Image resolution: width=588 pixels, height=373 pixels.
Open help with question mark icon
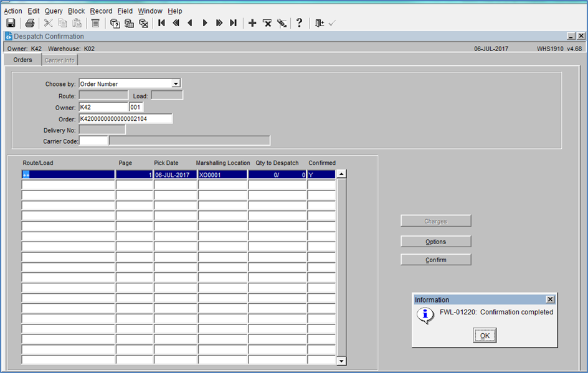coord(299,23)
